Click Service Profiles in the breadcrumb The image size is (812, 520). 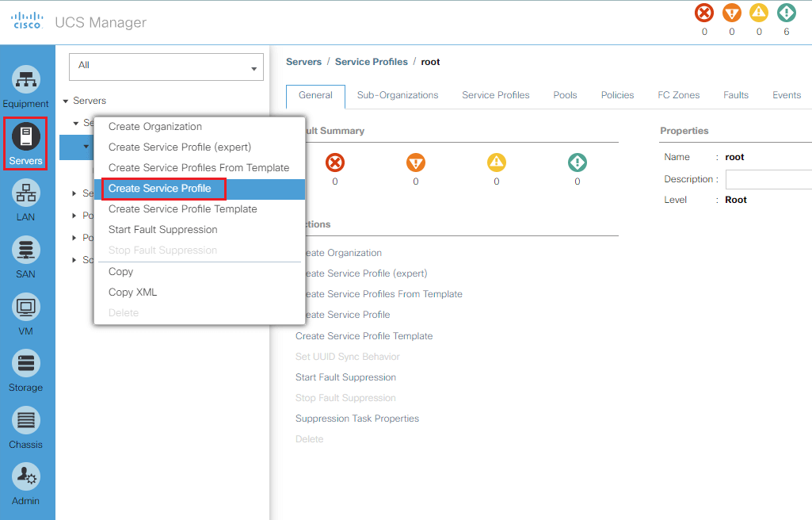click(372, 62)
